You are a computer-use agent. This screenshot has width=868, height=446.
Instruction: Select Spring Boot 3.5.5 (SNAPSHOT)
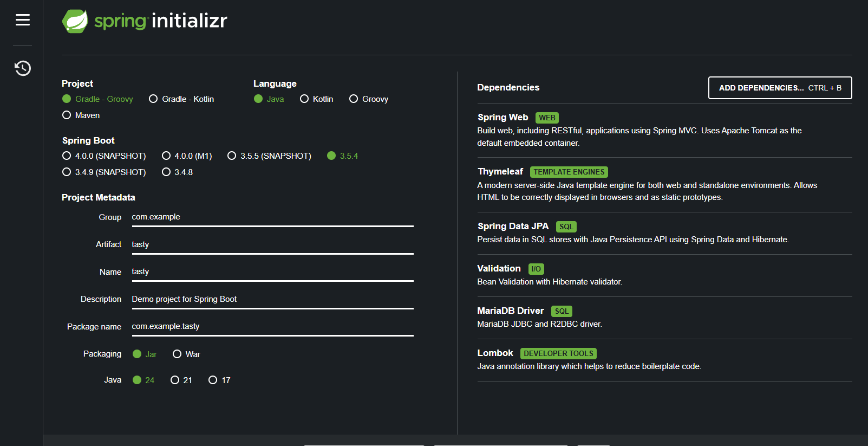[x=270, y=156]
